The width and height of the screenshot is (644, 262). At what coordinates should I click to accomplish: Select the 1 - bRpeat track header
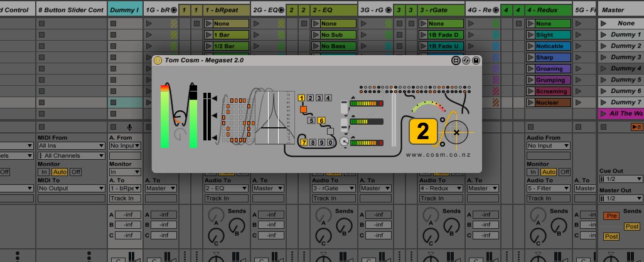click(x=227, y=10)
